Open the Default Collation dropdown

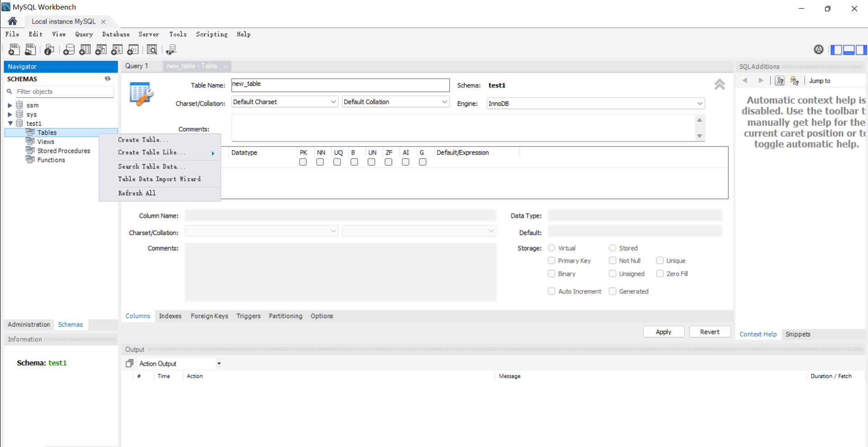[395, 102]
